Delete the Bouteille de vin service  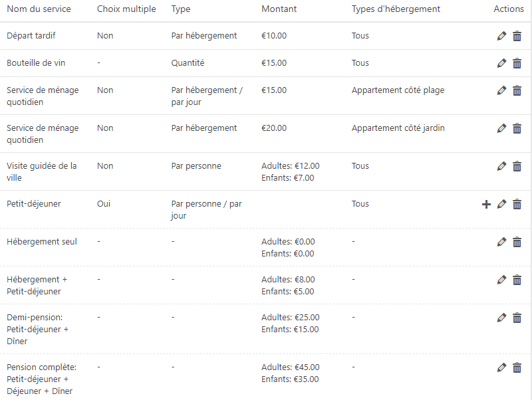(517, 63)
